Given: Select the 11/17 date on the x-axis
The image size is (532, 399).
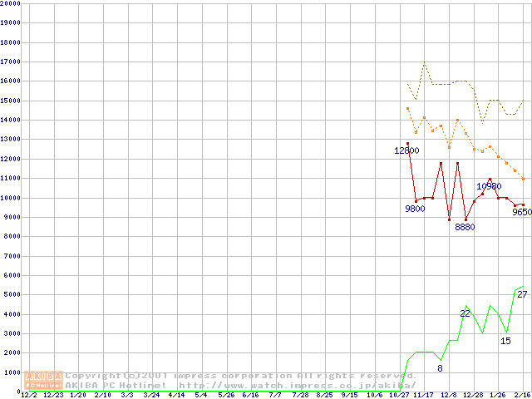Looking at the screenshot, I should [x=423, y=395].
